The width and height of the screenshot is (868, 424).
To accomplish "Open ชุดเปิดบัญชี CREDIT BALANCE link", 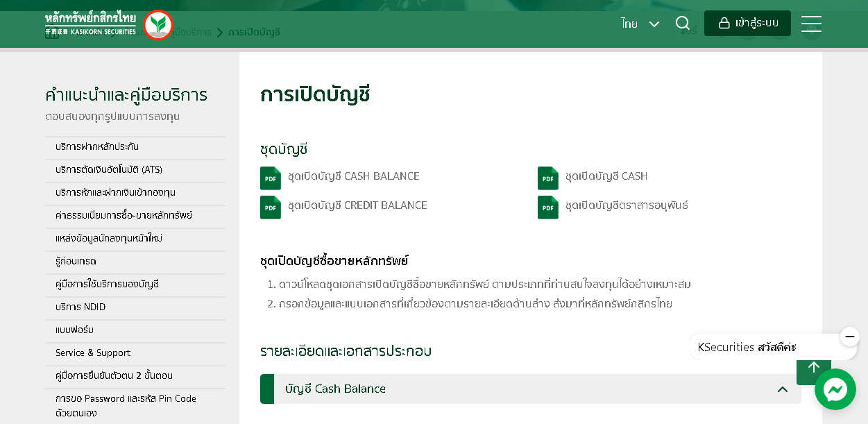I will pyautogui.click(x=357, y=205).
